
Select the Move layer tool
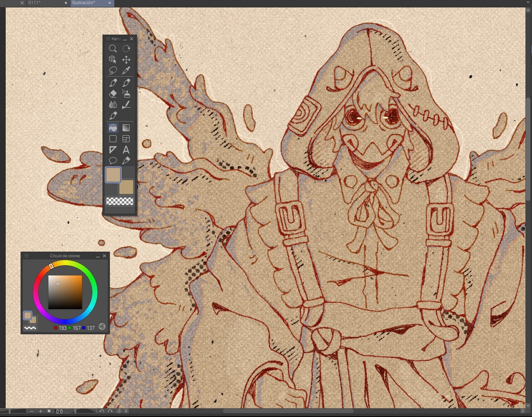pyautogui.click(x=126, y=60)
